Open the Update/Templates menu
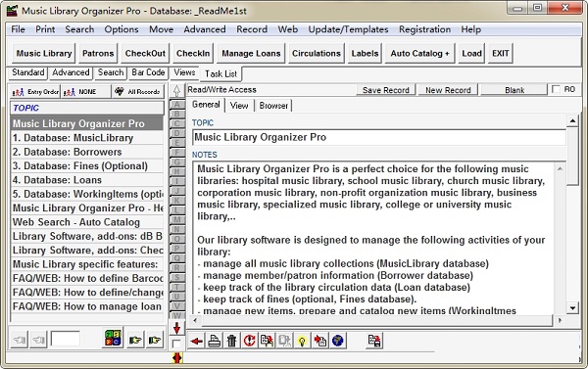 [x=348, y=29]
